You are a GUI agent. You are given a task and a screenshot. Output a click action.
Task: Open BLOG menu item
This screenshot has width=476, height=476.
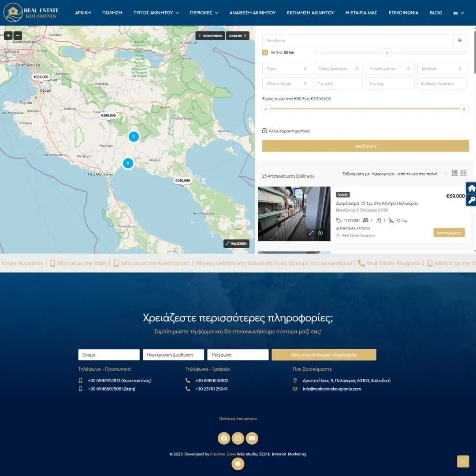click(x=435, y=13)
